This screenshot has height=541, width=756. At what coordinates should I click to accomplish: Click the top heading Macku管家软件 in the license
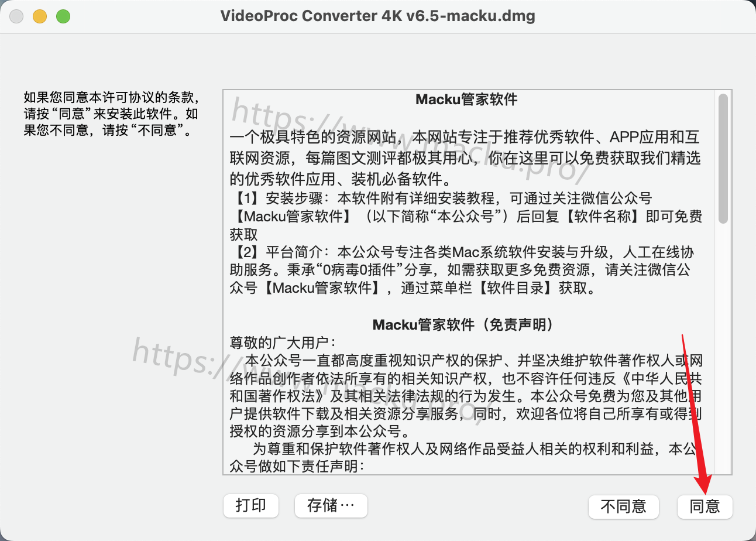click(x=466, y=100)
